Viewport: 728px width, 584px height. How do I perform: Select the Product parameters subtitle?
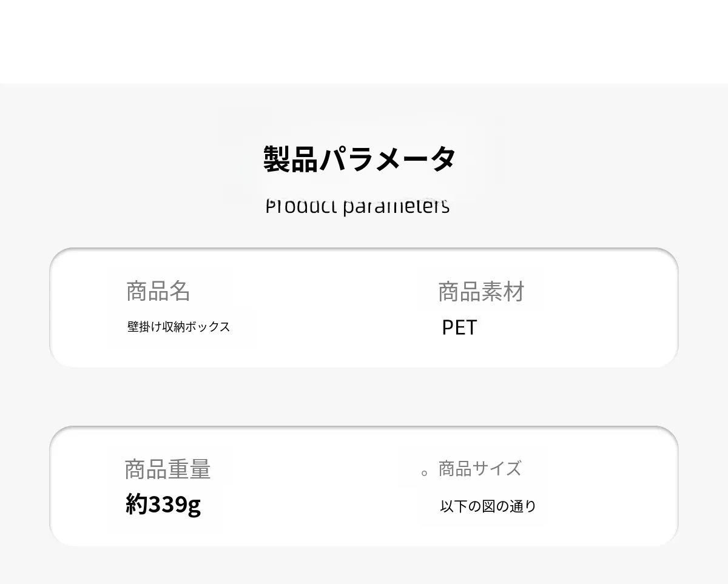pos(357,206)
